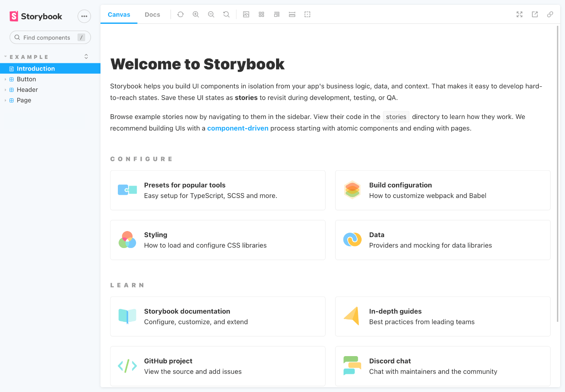Click the vertical scrollbar of the canvas
565x392 pixels.
pos(558,173)
